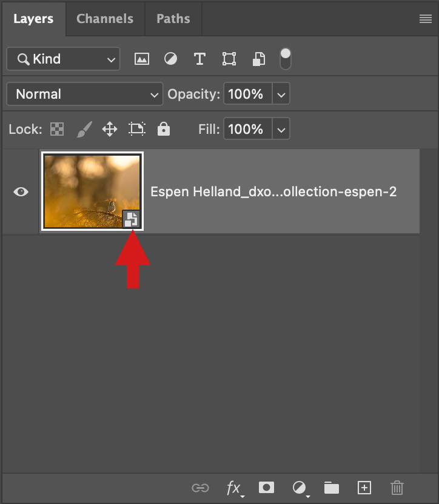Delete layer trash icon
Viewport: 439px width, 504px height.
click(x=397, y=488)
